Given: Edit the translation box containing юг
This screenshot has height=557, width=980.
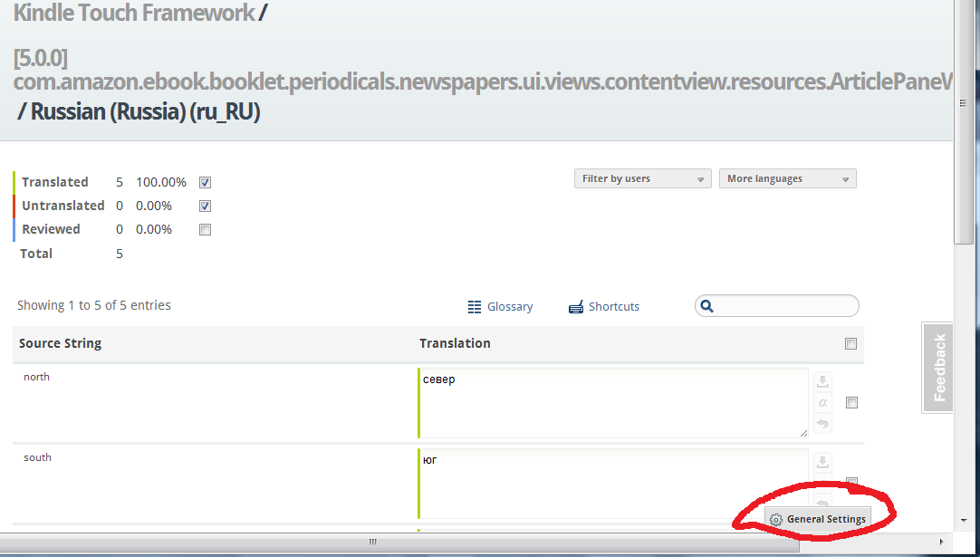Looking at the screenshot, I should (613, 484).
